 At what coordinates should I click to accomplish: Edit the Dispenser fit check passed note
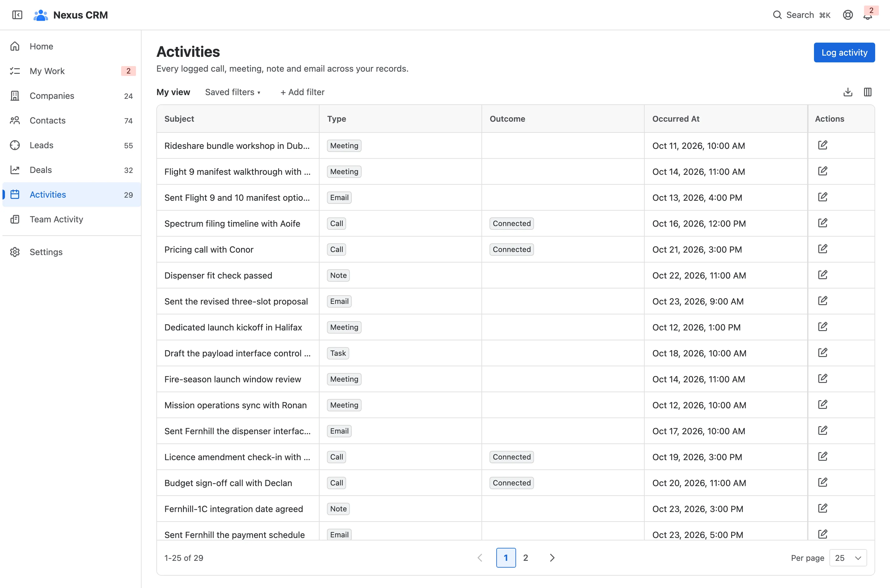[x=822, y=275]
